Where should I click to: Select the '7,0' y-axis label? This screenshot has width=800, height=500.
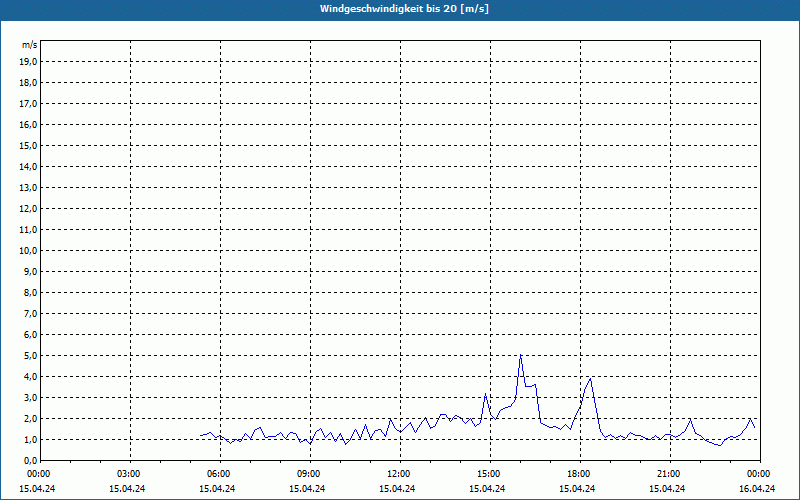pyautogui.click(x=30, y=313)
